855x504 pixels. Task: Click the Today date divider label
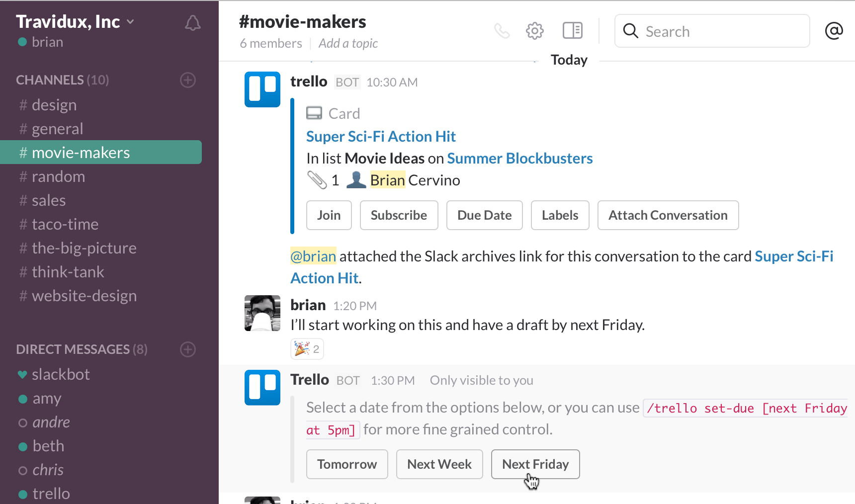pos(569,60)
